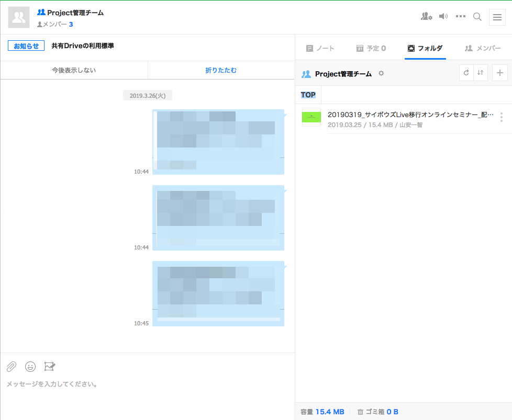The height and width of the screenshot is (420, 512).
Task: Collapse notice with 折りたたむ
Action: (221, 70)
